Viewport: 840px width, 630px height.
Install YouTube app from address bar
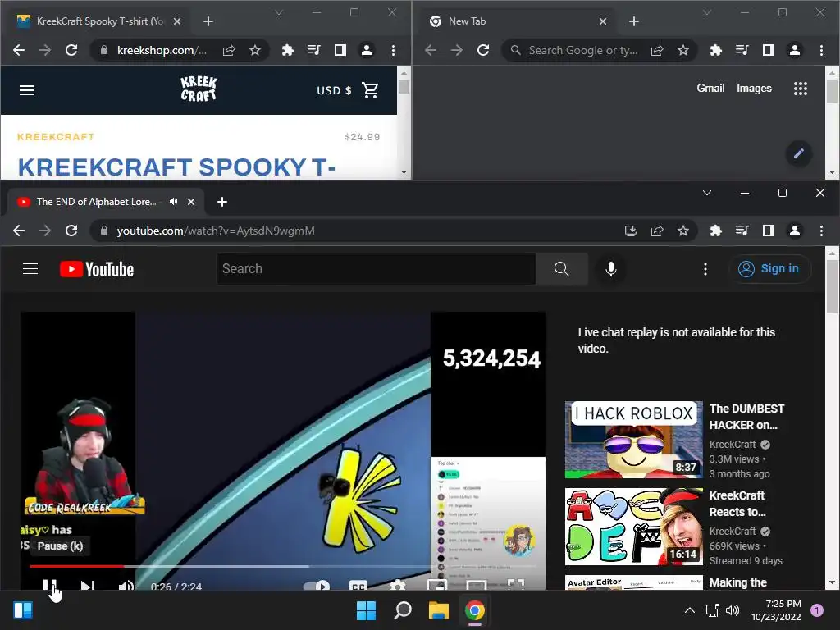pyautogui.click(x=631, y=231)
